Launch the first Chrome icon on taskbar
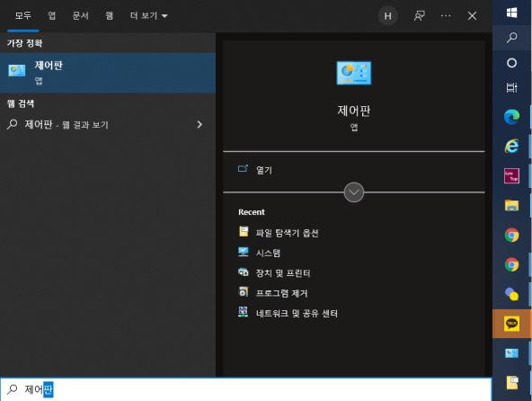 [x=511, y=235]
